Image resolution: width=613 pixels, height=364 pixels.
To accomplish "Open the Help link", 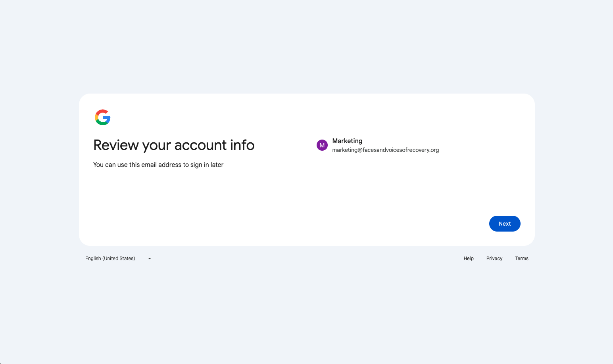I will [x=469, y=259].
